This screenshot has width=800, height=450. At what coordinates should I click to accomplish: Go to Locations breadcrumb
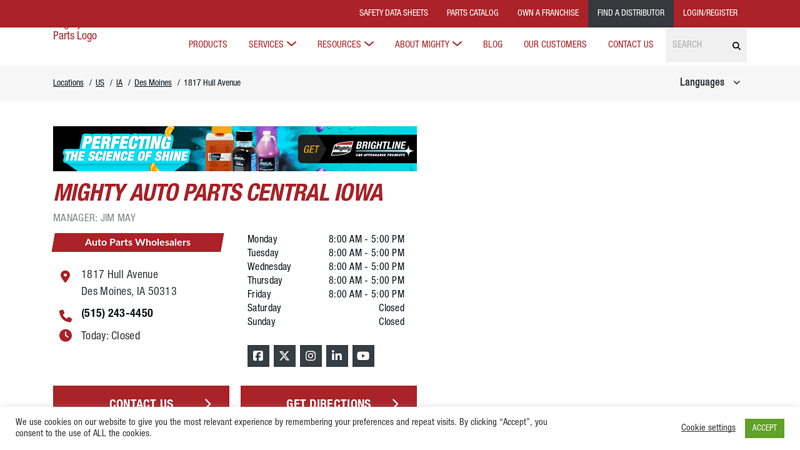point(68,83)
